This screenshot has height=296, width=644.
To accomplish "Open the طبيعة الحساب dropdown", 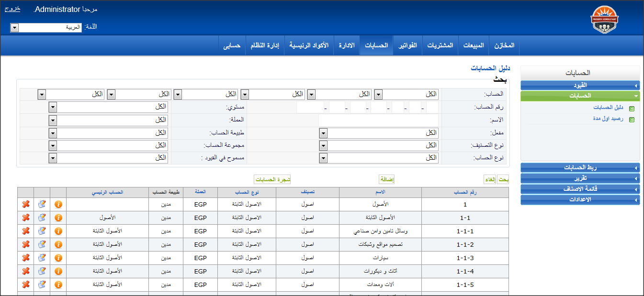I will 108,133.
